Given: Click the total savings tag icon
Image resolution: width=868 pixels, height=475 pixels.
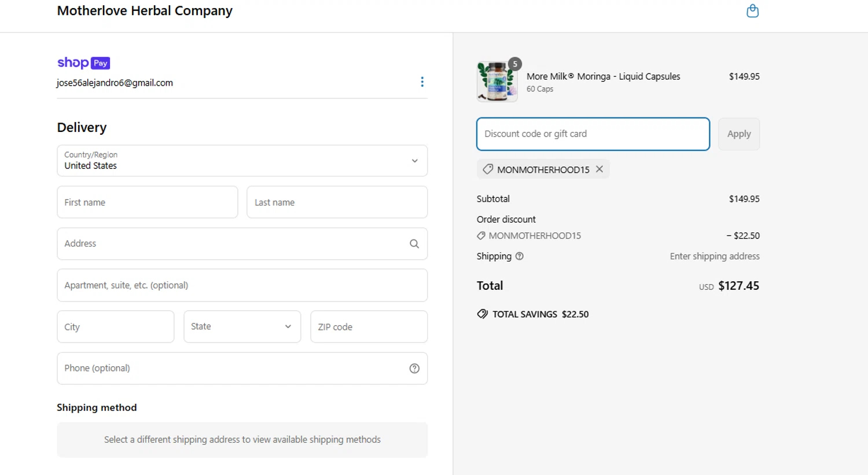Looking at the screenshot, I should (x=483, y=314).
